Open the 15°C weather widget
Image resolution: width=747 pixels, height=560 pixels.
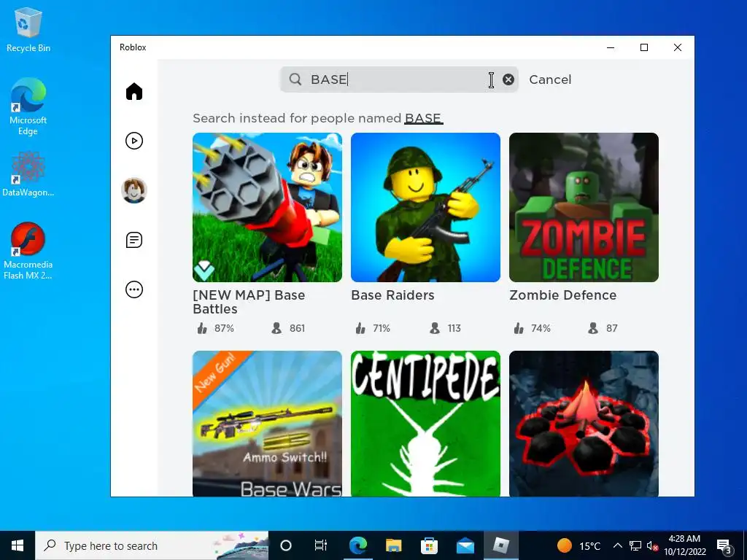(x=578, y=545)
